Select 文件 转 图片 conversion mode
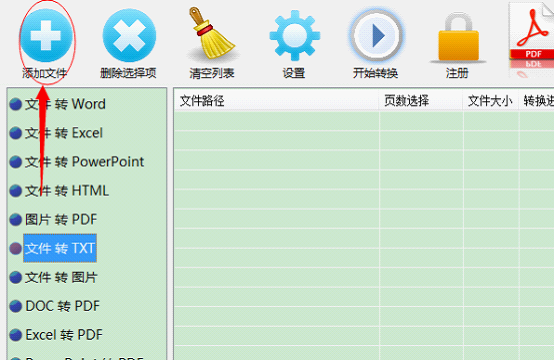The image size is (555, 361). pos(61,277)
